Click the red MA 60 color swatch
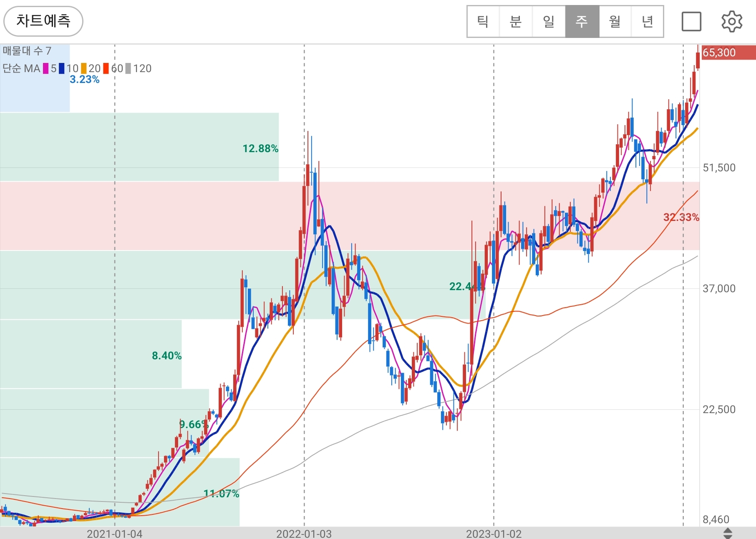The width and height of the screenshot is (756, 539). tap(106, 68)
